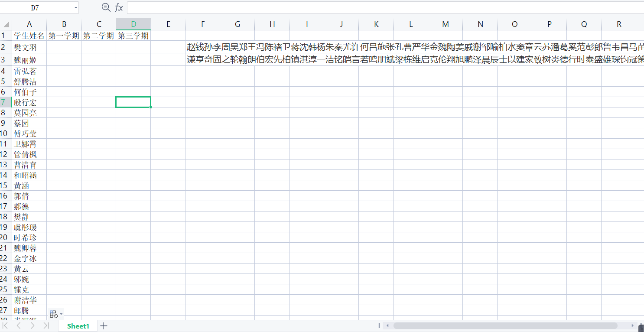Select the cell with name 邬婉
This screenshot has height=332, width=644.
coord(29,279)
